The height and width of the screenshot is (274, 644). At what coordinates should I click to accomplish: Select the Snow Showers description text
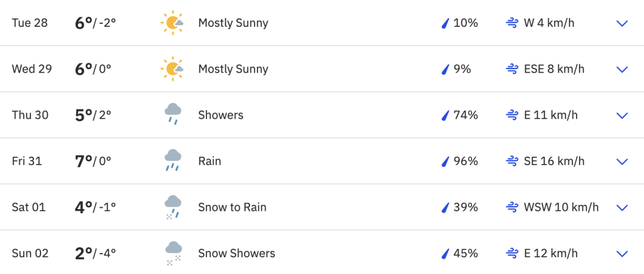[x=237, y=253]
